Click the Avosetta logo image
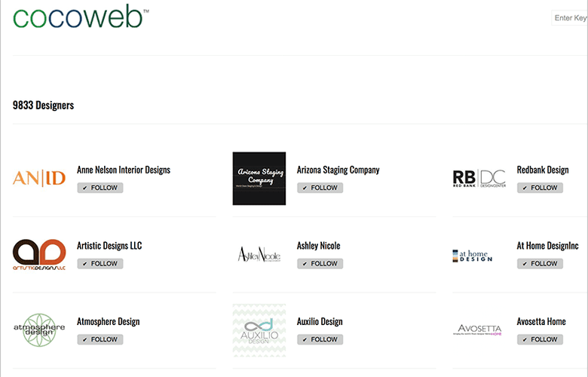Image resolution: width=588 pixels, height=377 pixels. click(x=478, y=329)
